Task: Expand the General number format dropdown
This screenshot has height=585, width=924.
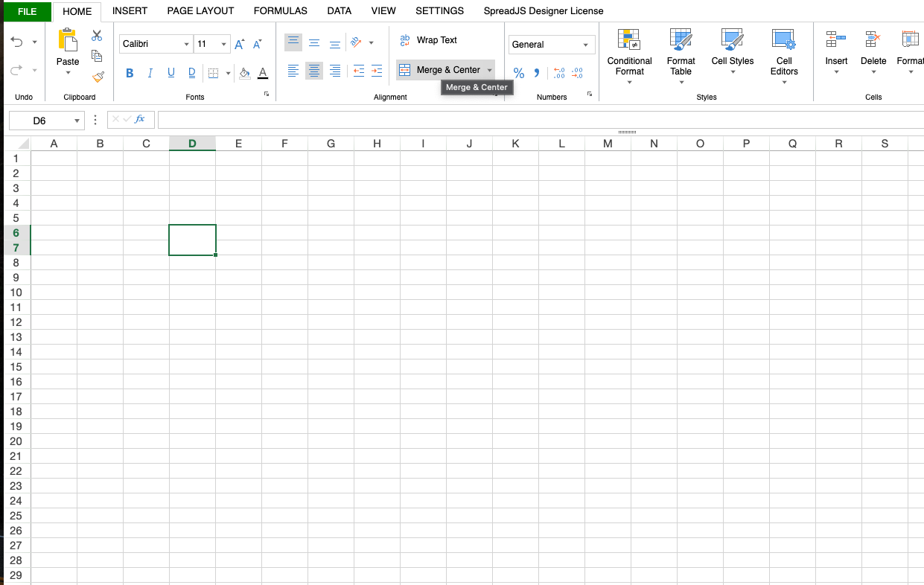Action: 551,45
